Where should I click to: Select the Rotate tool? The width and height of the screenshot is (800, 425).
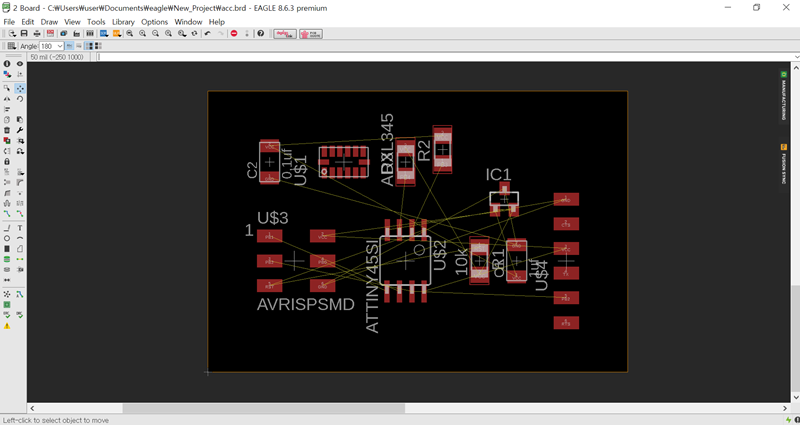point(20,99)
